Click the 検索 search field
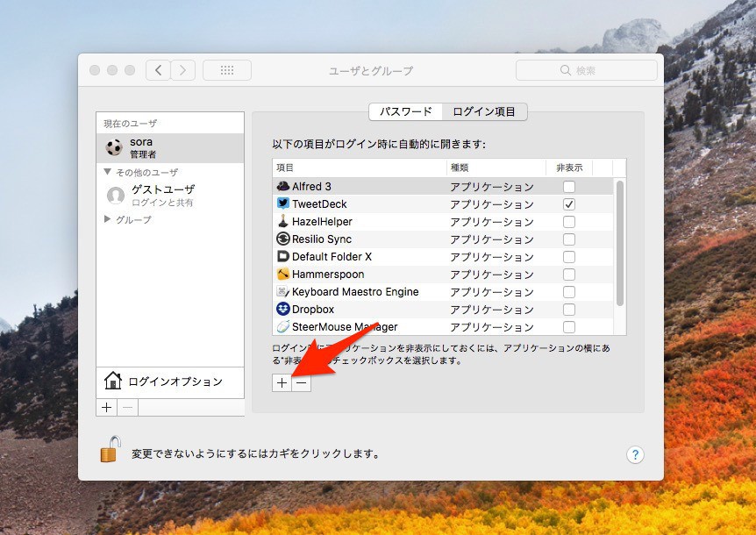 tap(586, 70)
